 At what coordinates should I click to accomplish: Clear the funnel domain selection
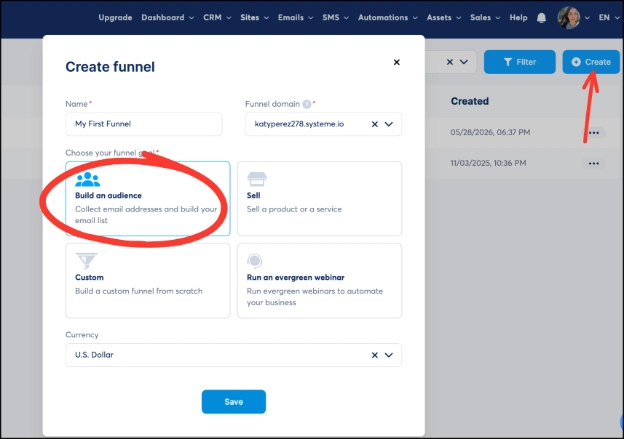(x=374, y=124)
